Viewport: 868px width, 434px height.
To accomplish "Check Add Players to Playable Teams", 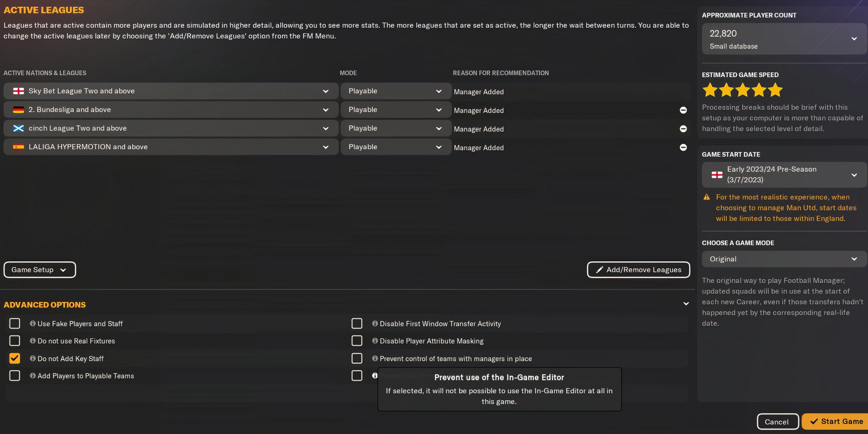I will [14, 376].
